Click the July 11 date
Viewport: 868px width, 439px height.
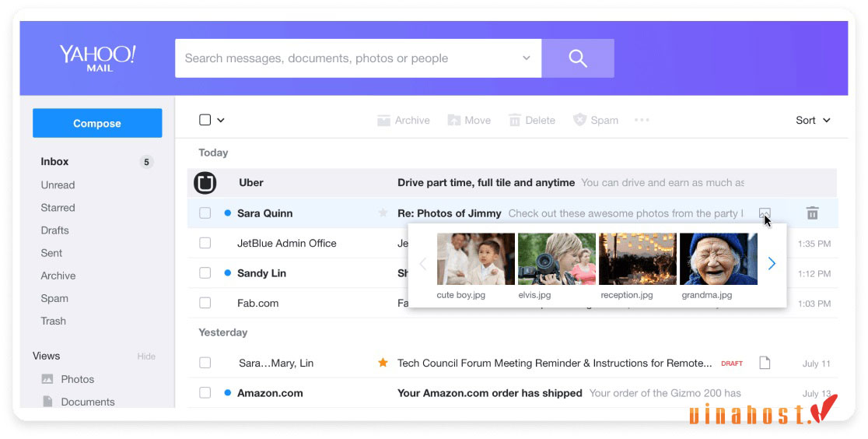pos(817,363)
